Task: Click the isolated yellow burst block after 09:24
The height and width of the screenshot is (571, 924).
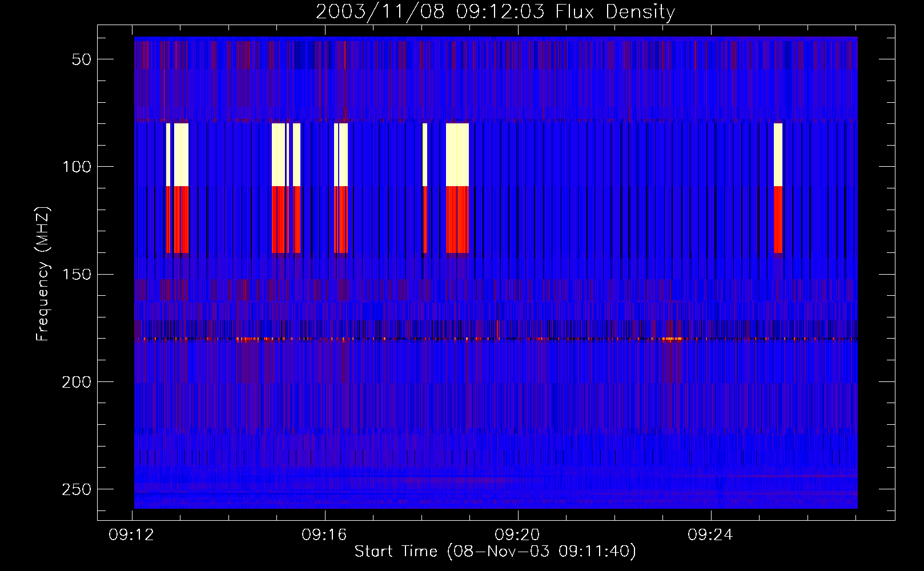Action: 778,155
